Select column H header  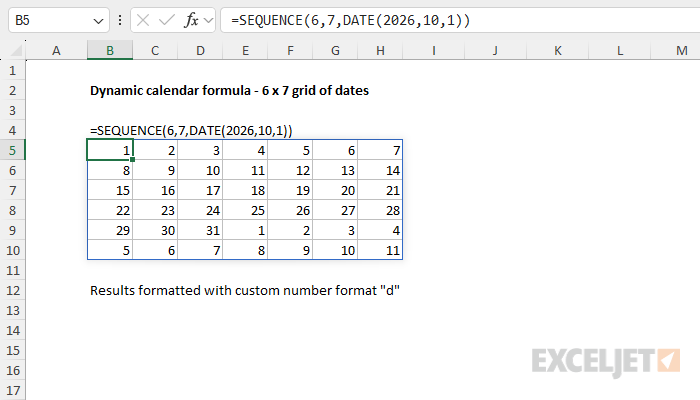pyautogui.click(x=380, y=50)
